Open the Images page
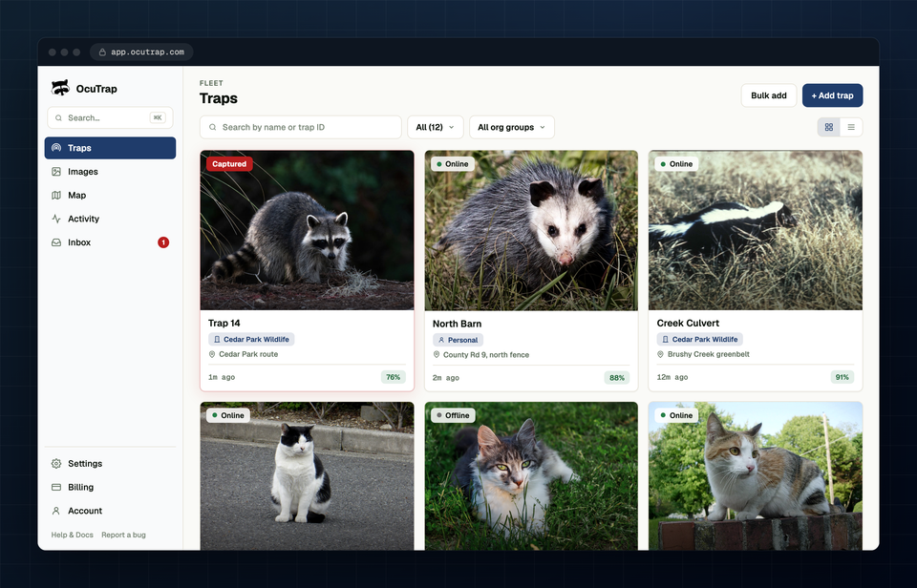Viewport: 917px width, 588px height. pyautogui.click(x=110, y=171)
